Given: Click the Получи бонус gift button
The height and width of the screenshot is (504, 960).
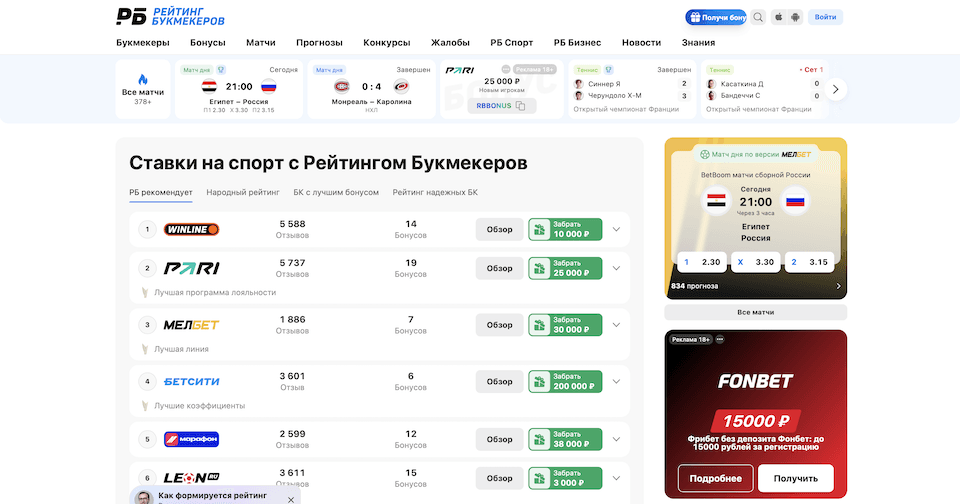Looking at the screenshot, I should 716,17.
